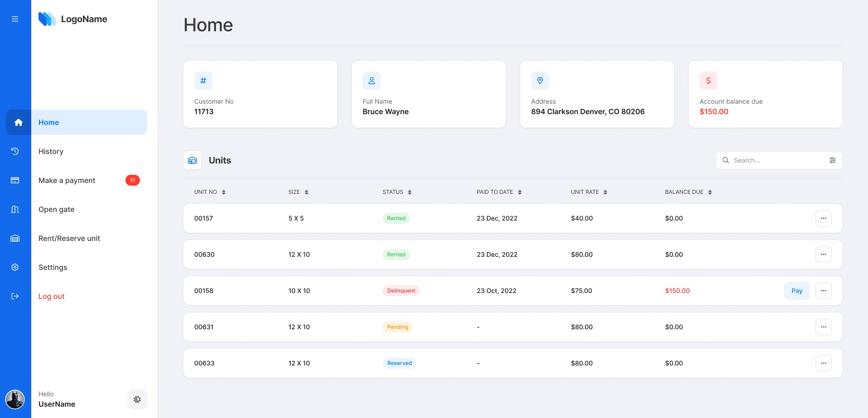The width and height of the screenshot is (868, 418).
Task: Click the Rent/Reserve unit garage icon
Action: [x=15, y=238]
